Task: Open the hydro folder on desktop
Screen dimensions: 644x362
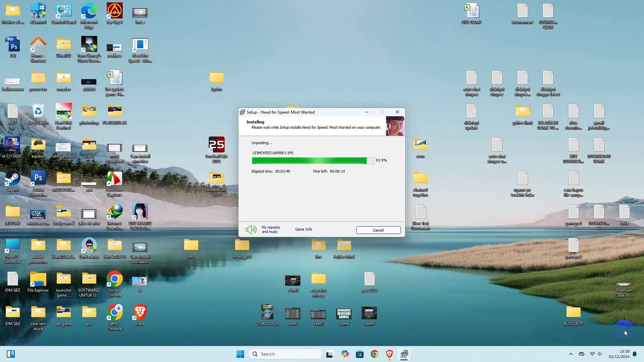Action: [216, 81]
